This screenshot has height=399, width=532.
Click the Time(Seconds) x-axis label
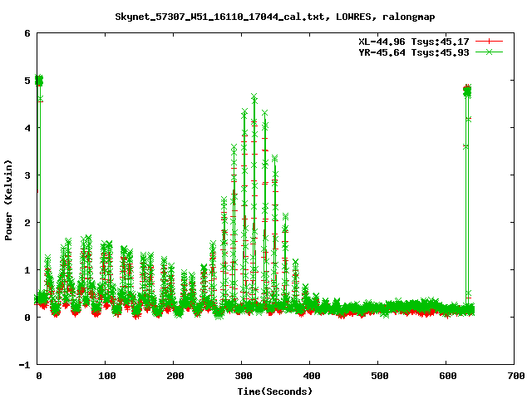coord(274,392)
